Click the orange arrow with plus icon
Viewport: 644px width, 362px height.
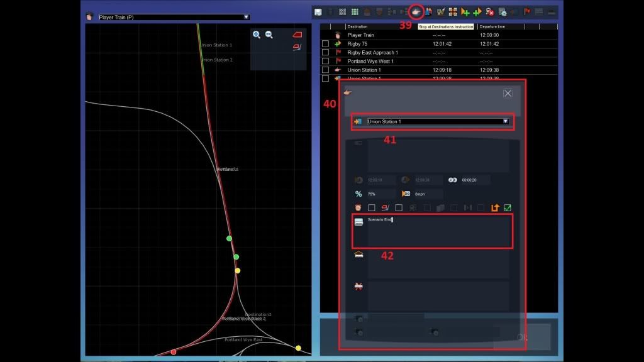click(x=465, y=12)
